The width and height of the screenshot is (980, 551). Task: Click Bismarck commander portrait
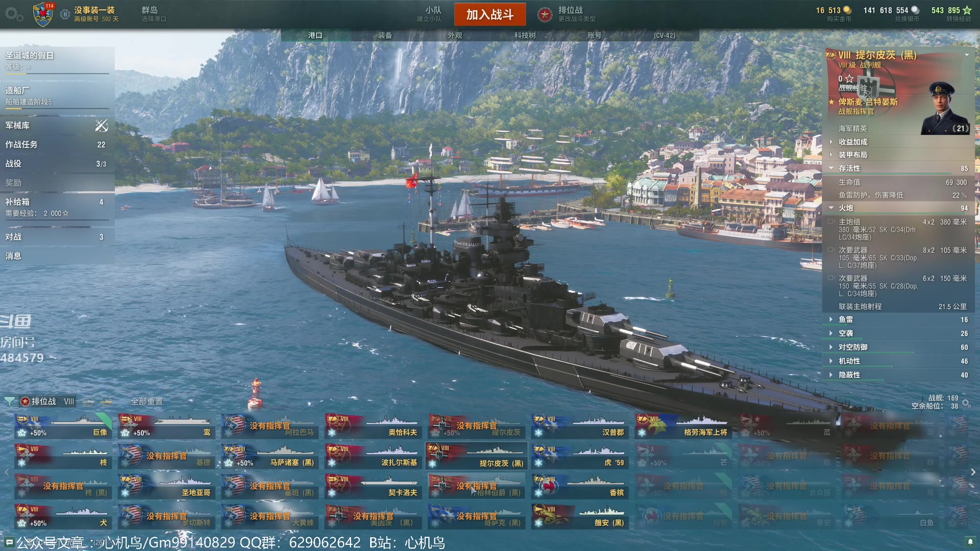click(946, 108)
